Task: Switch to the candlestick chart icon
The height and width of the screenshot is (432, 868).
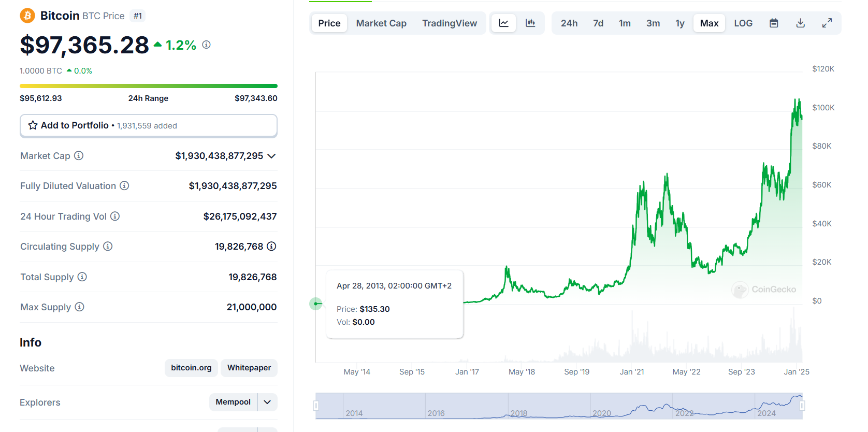Action: click(530, 23)
